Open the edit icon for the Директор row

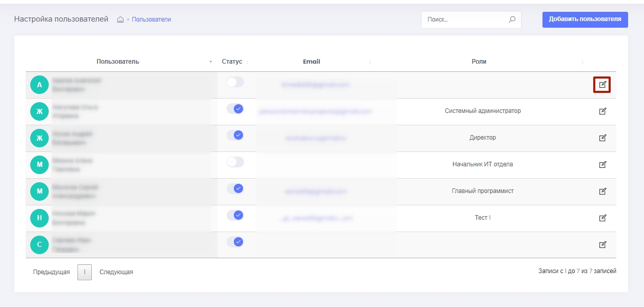(602, 138)
